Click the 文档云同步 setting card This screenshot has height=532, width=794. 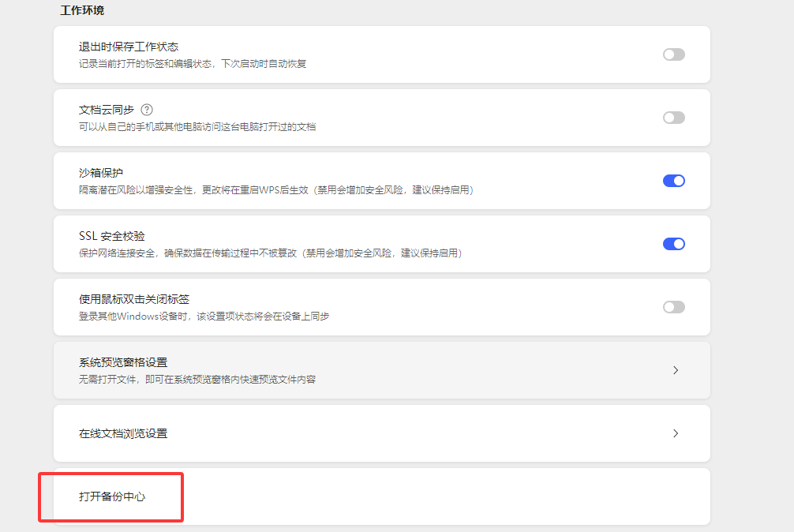[355, 117]
